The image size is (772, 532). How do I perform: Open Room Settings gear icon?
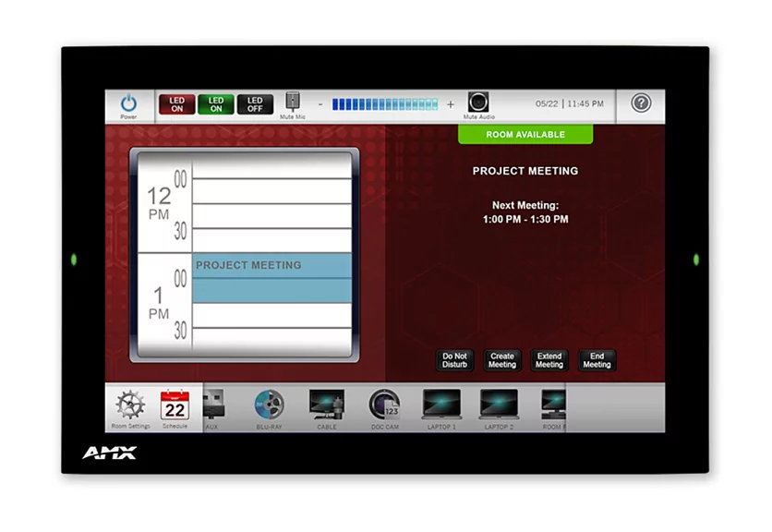[x=130, y=405]
